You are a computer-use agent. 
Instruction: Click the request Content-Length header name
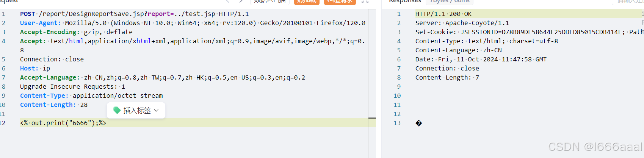tap(48, 105)
